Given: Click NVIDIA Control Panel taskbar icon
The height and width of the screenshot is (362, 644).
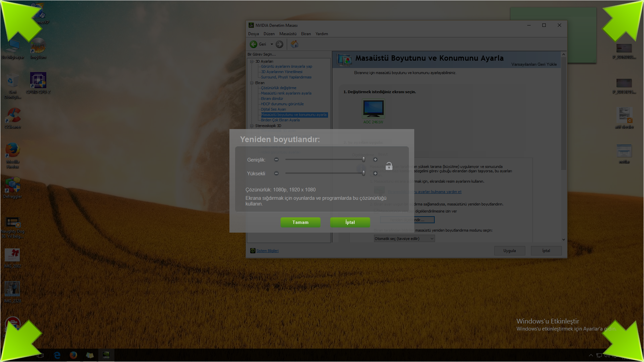Looking at the screenshot, I should 106,355.
